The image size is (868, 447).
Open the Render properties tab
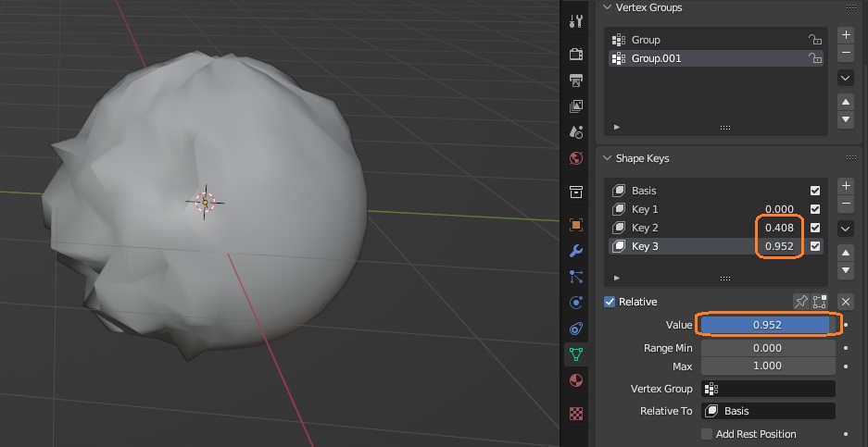click(575, 55)
